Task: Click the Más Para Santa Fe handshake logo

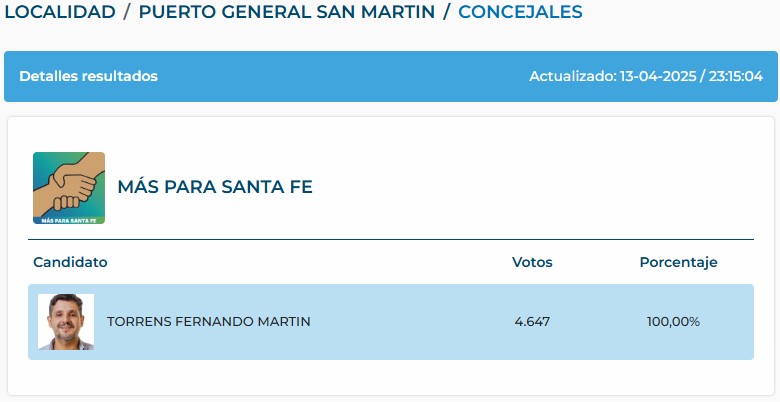Action: 69,188
